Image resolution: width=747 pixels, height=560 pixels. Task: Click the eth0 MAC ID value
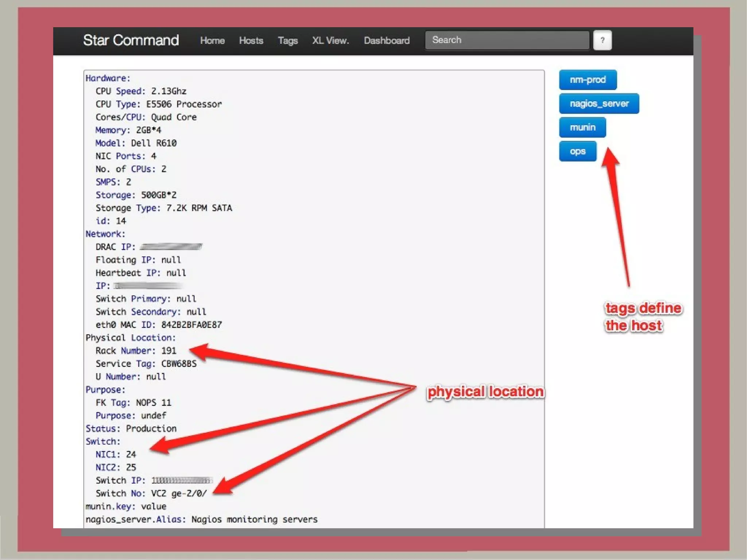[x=191, y=325]
